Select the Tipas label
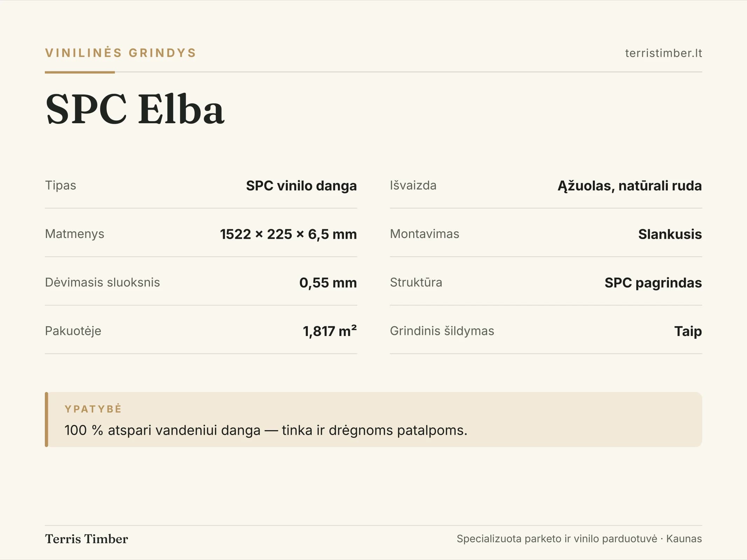 (61, 185)
